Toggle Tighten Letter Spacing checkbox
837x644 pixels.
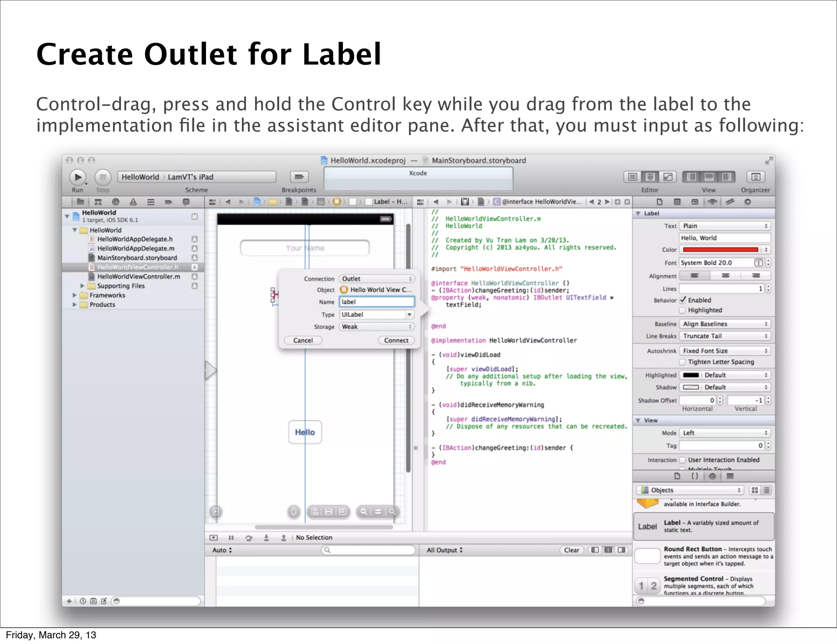pyautogui.click(x=683, y=362)
